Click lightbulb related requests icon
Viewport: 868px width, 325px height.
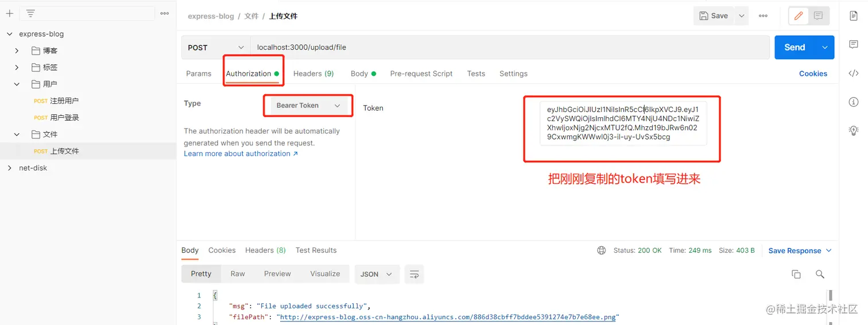tap(854, 130)
